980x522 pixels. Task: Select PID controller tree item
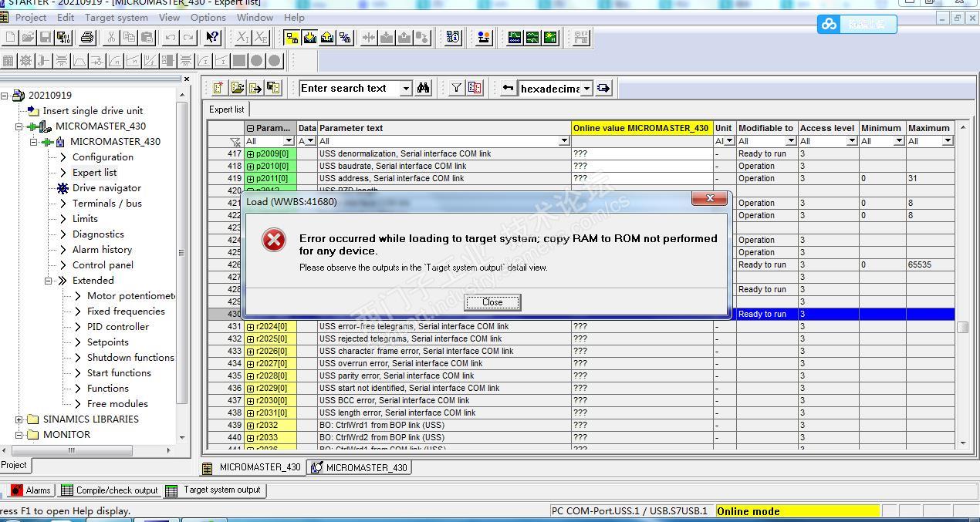(x=118, y=327)
